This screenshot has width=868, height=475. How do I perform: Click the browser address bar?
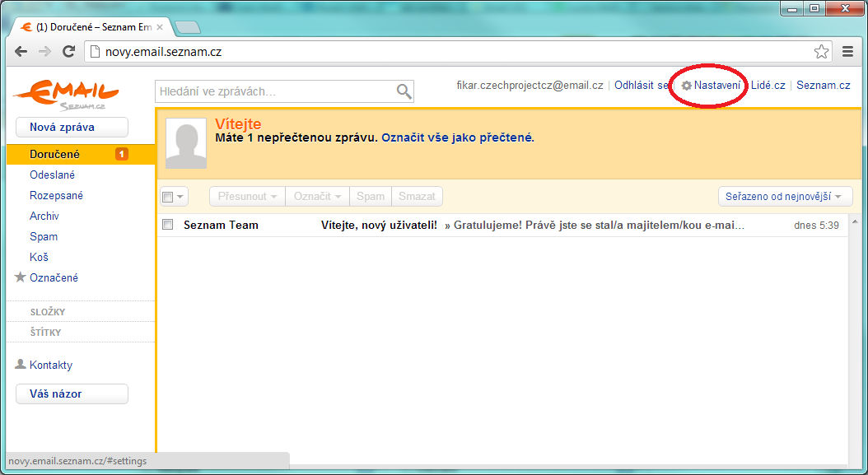click(457, 52)
